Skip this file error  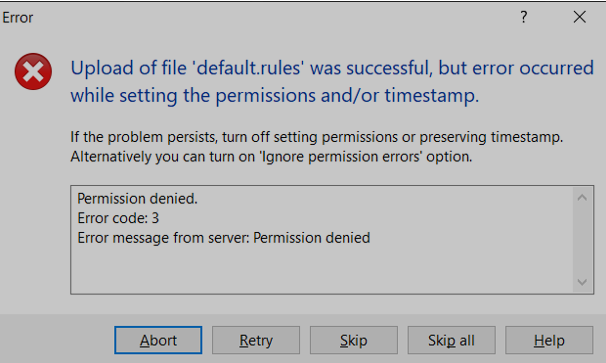354,340
